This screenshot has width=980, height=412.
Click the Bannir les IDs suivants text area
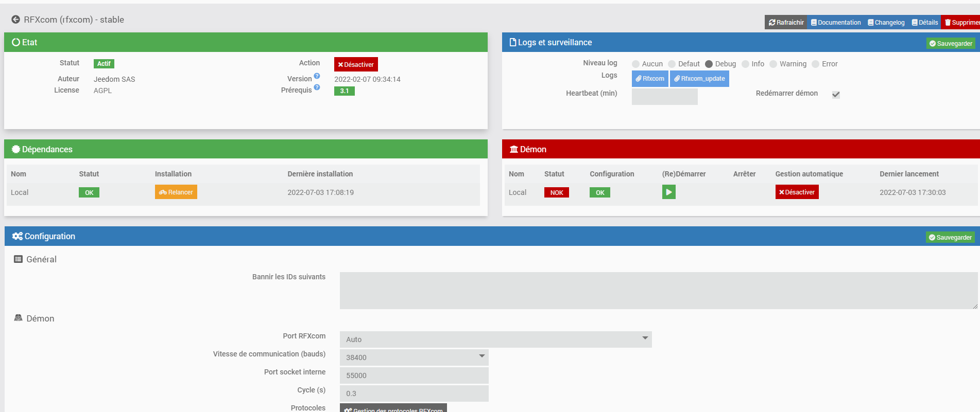pyautogui.click(x=659, y=291)
